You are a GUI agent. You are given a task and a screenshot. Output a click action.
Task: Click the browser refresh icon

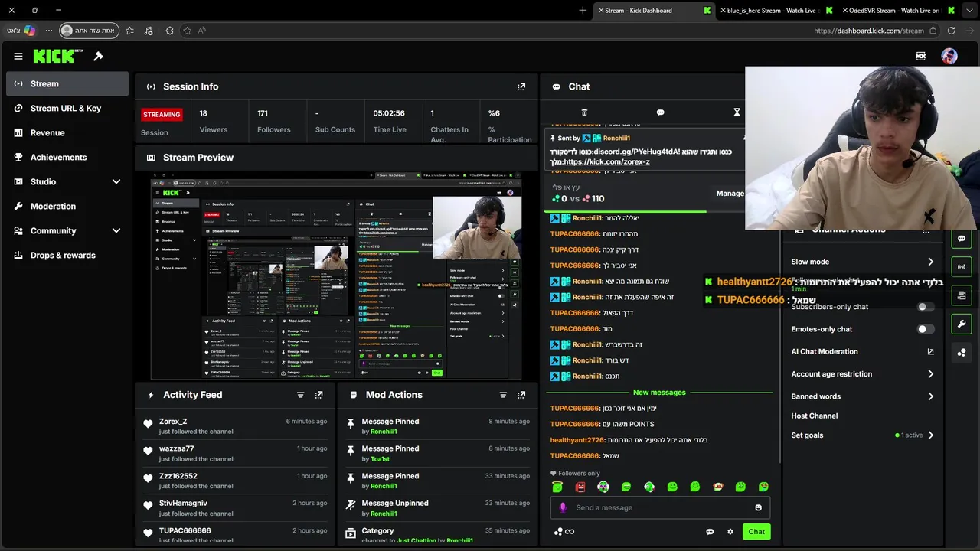[x=952, y=31]
